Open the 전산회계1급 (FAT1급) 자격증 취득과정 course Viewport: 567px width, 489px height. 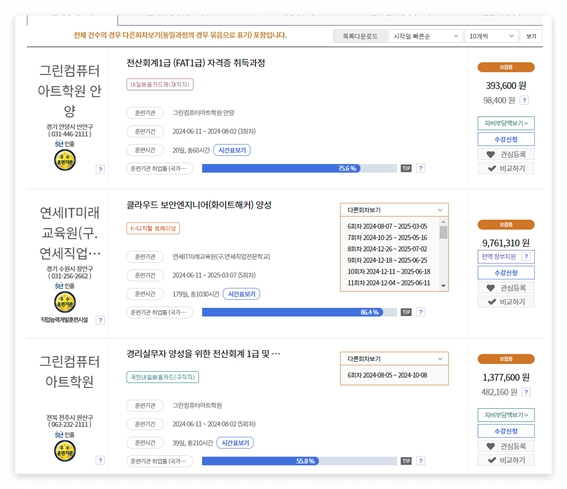point(196,63)
